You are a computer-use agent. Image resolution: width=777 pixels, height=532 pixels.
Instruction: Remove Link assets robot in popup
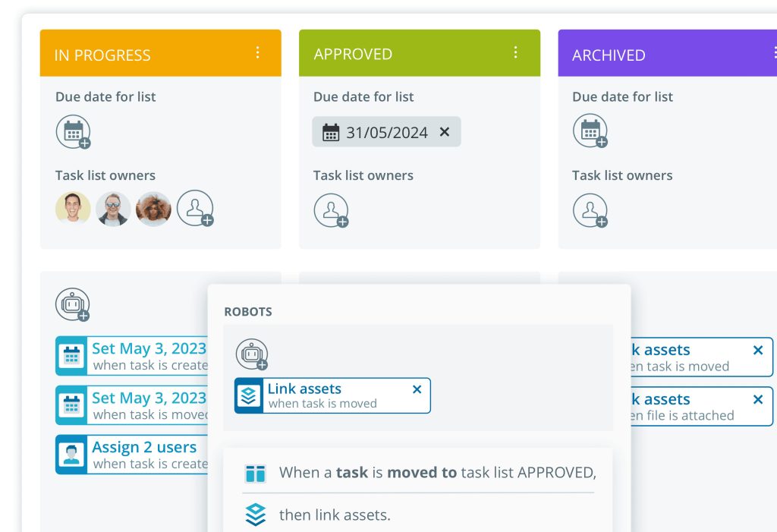coord(417,389)
